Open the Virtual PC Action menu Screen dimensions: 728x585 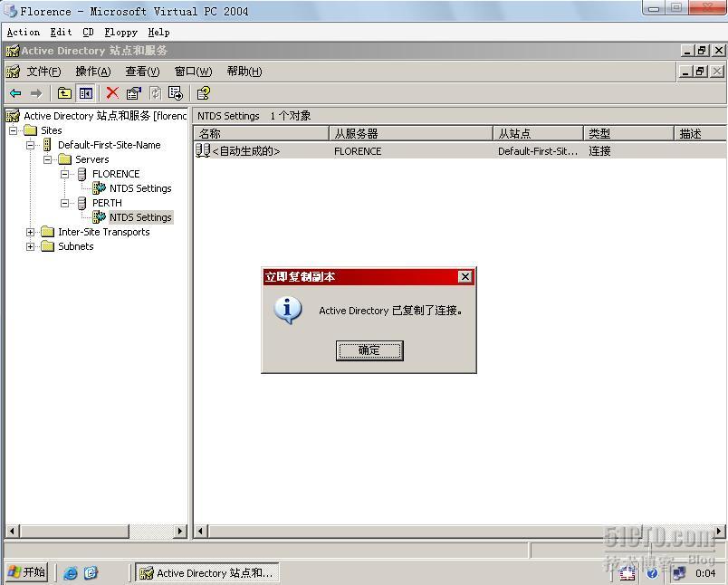pyautogui.click(x=24, y=32)
